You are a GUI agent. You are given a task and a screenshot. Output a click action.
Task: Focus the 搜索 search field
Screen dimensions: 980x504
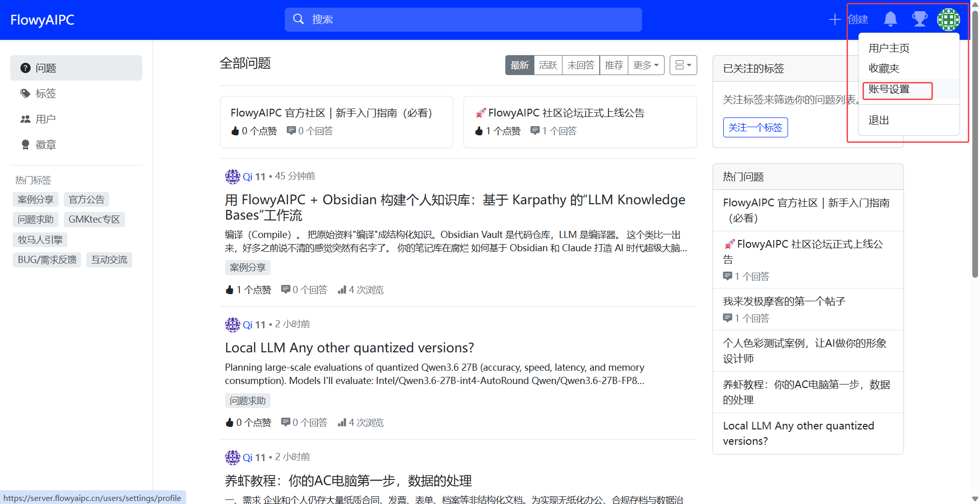point(463,19)
